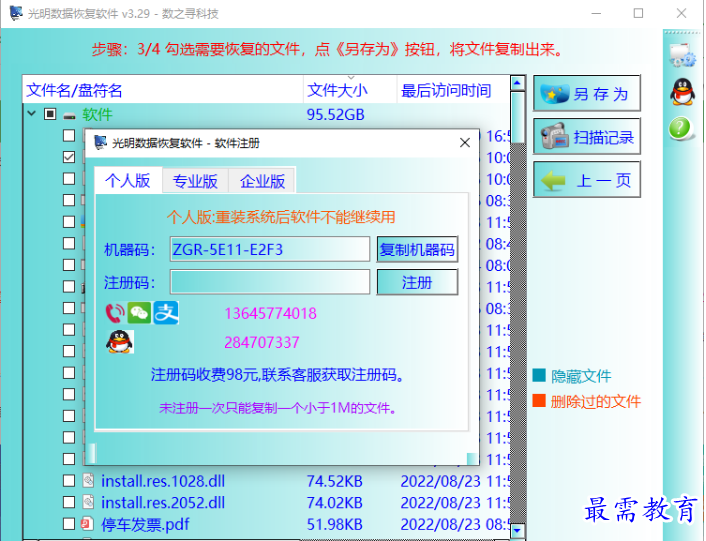
Task: Go back with 上一页 button
Action: point(587,180)
